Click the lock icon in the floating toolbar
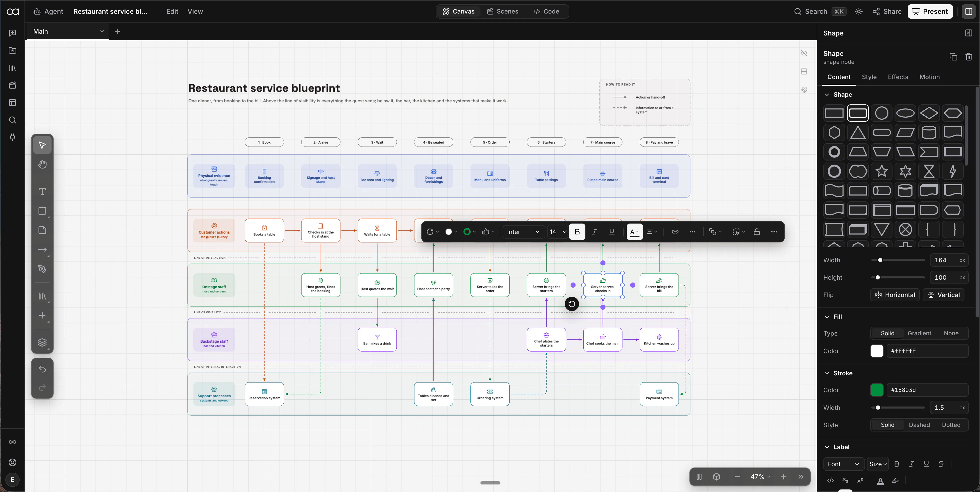The image size is (980, 492). pyautogui.click(x=757, y=232)
